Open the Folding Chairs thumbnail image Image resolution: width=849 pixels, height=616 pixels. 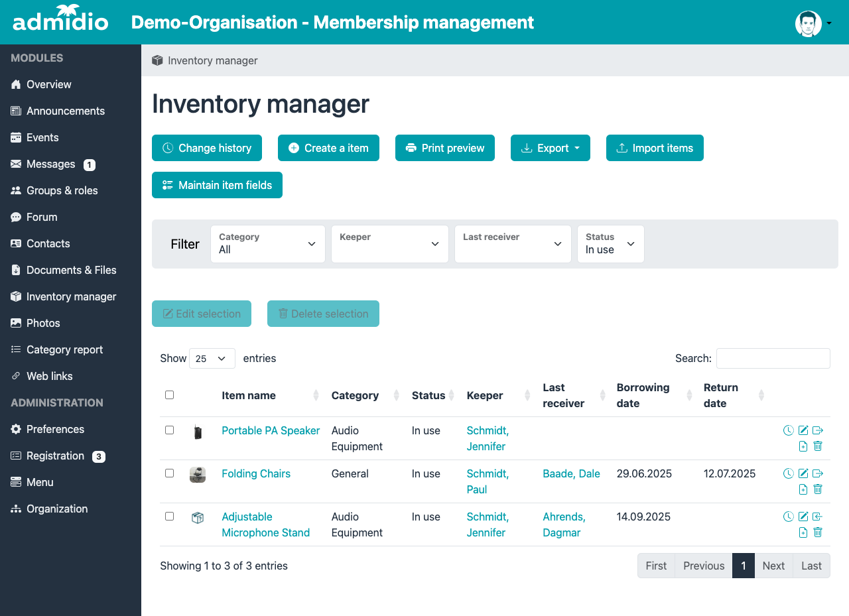pyautogui.click(x=198, y=475)
